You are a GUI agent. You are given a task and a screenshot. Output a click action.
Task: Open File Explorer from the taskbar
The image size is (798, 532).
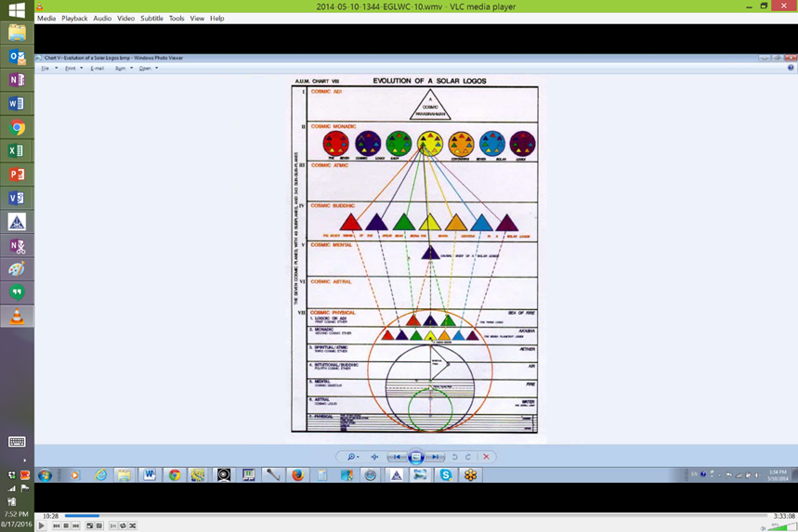point(17,33)
